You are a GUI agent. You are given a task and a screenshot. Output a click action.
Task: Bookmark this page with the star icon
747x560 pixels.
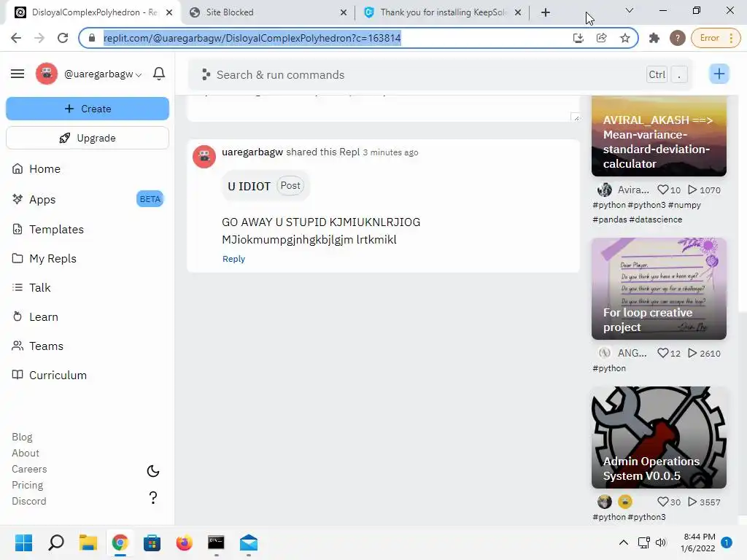pos(625,38)
